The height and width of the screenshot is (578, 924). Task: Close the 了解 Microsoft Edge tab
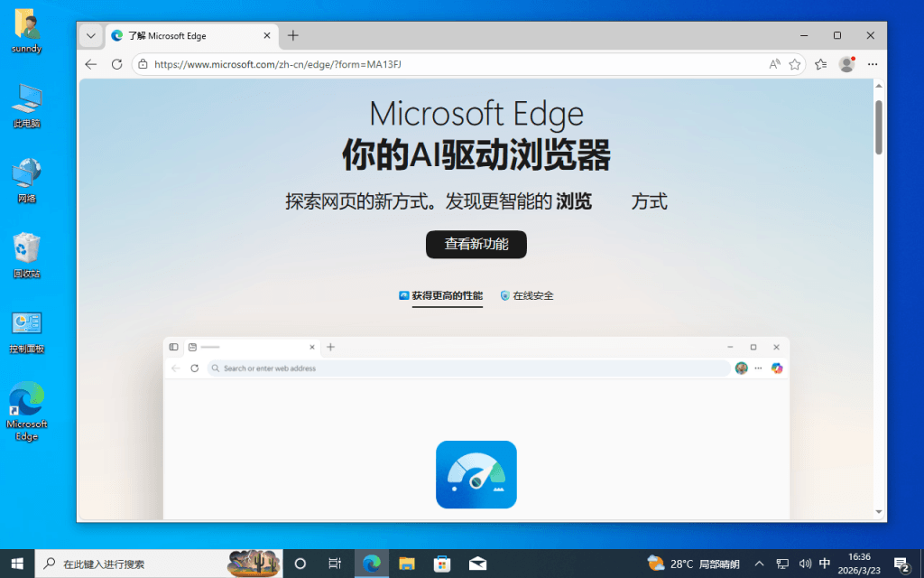click(267, 35)
